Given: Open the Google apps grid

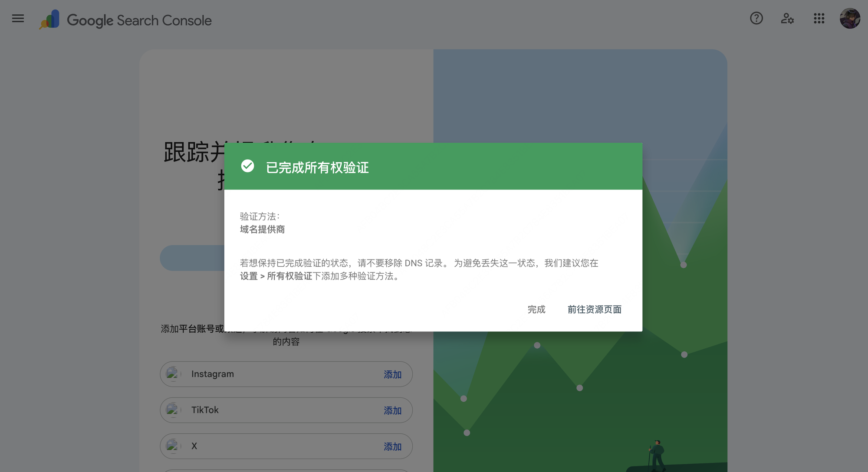Looking at the screenshot, I should (x=819, y=18).
